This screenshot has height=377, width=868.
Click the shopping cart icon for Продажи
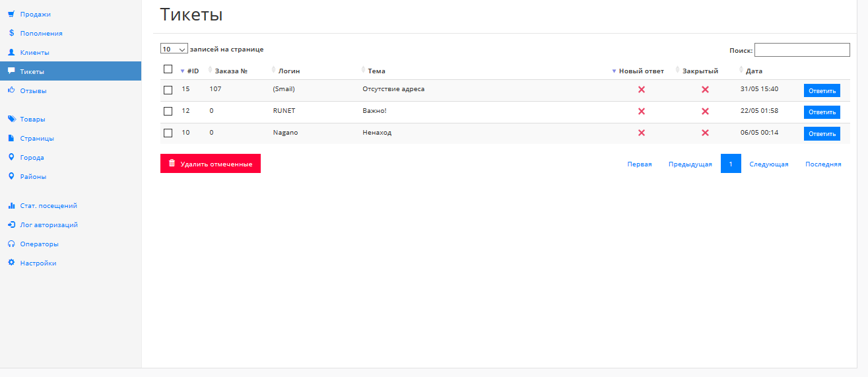(x=11, y=14)
